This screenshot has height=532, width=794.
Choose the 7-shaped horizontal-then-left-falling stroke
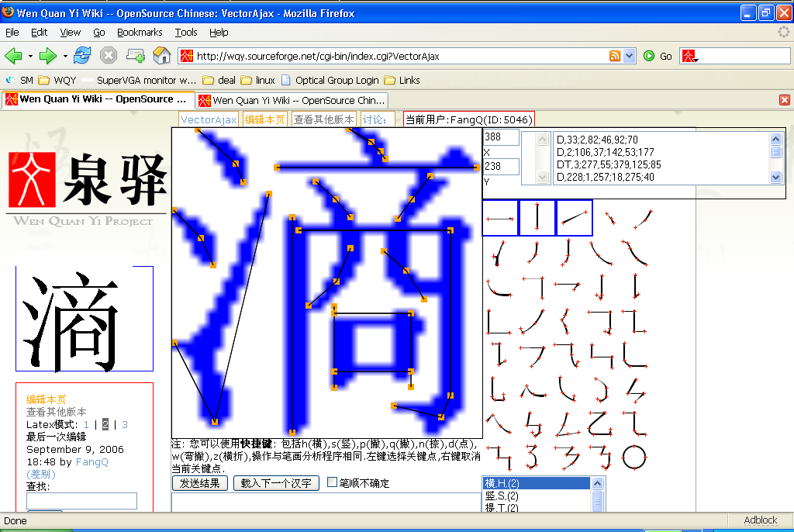[533, 355]
